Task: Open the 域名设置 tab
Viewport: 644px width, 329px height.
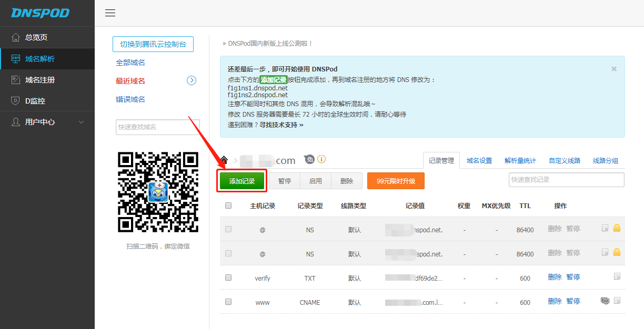Action: click(x=479, y=161)
